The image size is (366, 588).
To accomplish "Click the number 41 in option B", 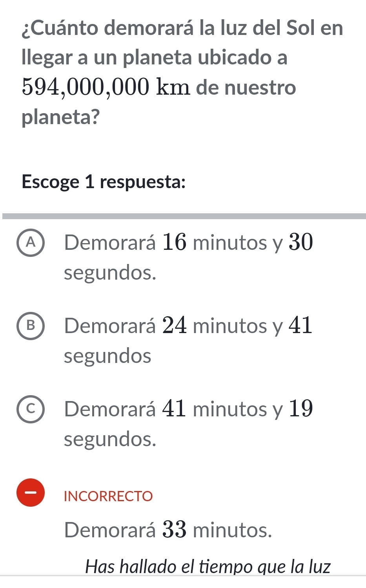I will 301,326.
